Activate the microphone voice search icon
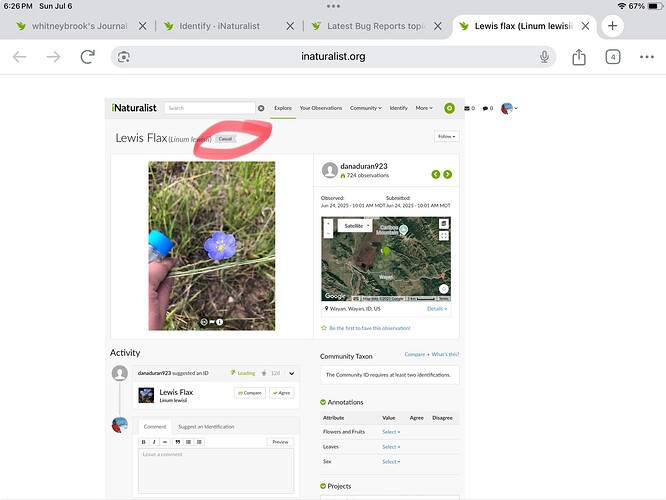This screenshot has height=500, width=666. coord(544,56)
